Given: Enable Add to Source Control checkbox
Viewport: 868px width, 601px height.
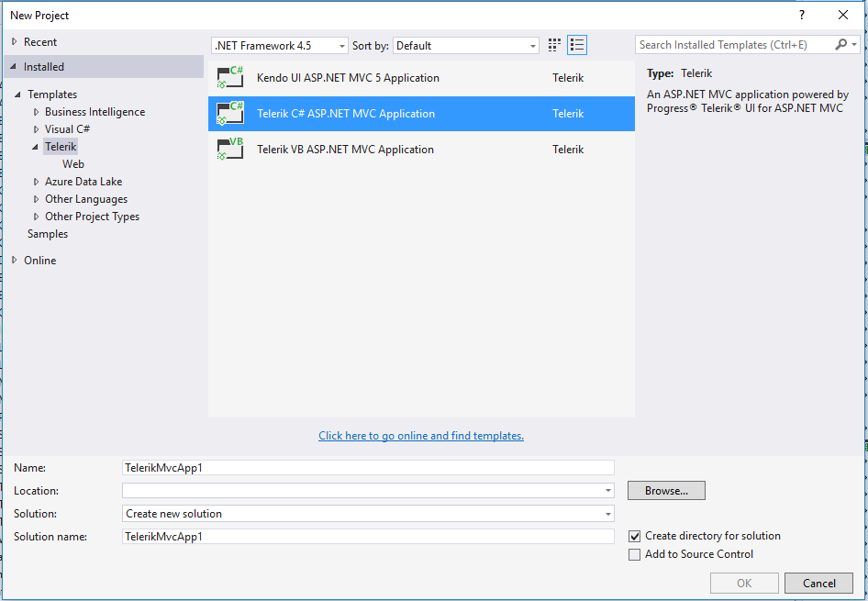Looking at the screenshot, I should click(634, 554).
